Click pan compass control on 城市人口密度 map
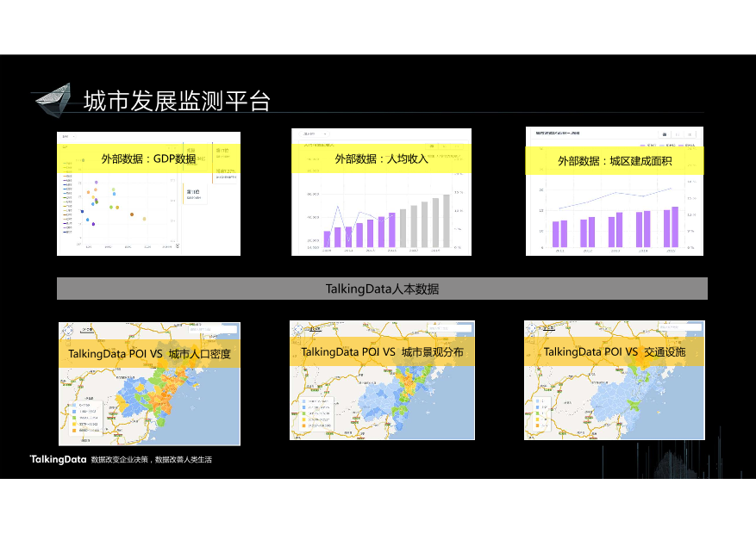Screen dimensions: 756x534 pyautogui.click(x=68, y=330)
